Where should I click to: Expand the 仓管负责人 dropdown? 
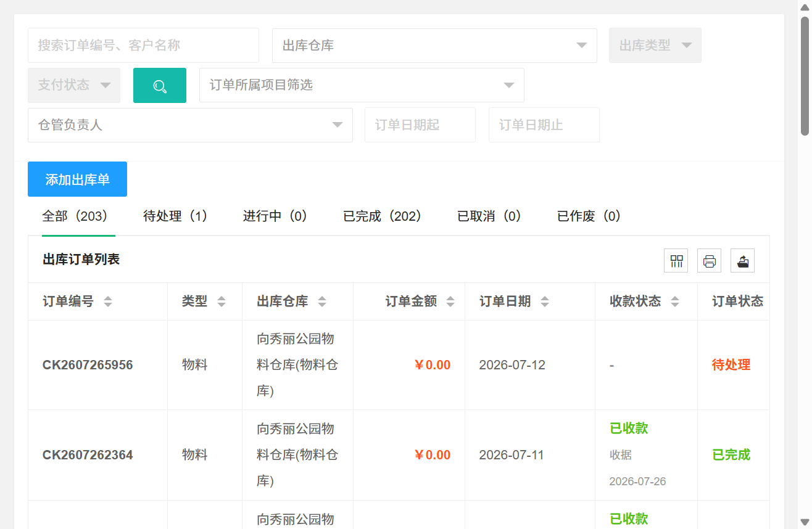[x=190, y=125]
